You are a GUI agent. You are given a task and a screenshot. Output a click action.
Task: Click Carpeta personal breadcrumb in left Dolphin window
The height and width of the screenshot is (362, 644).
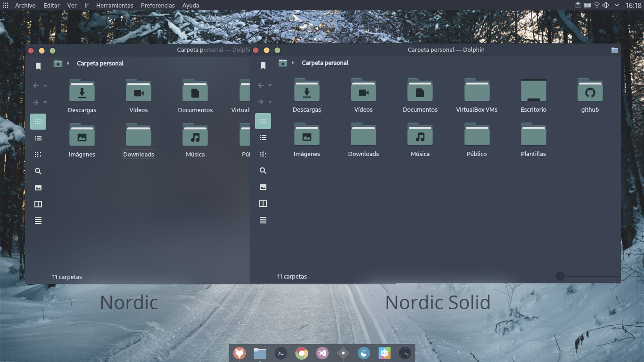[x=100, y=63]
